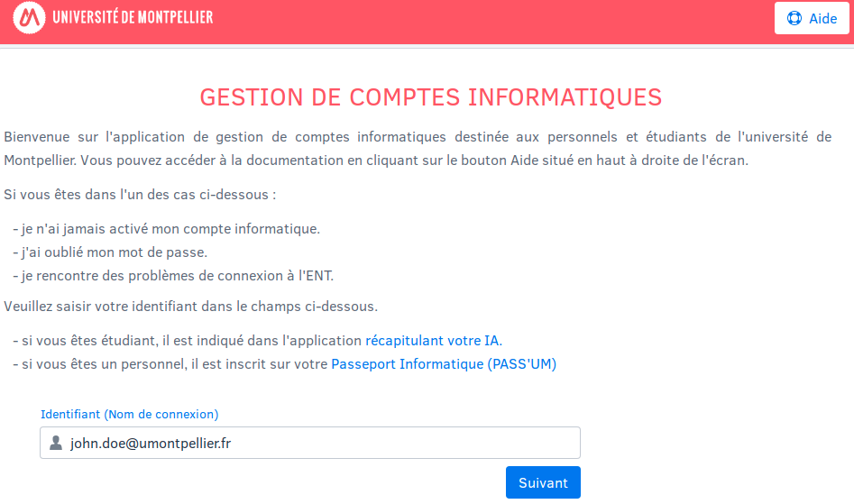Click the "UNIVERSITÉ DE MONTPELLIER" header text
This screenshot has height=504, width=854.
(133, 17)
